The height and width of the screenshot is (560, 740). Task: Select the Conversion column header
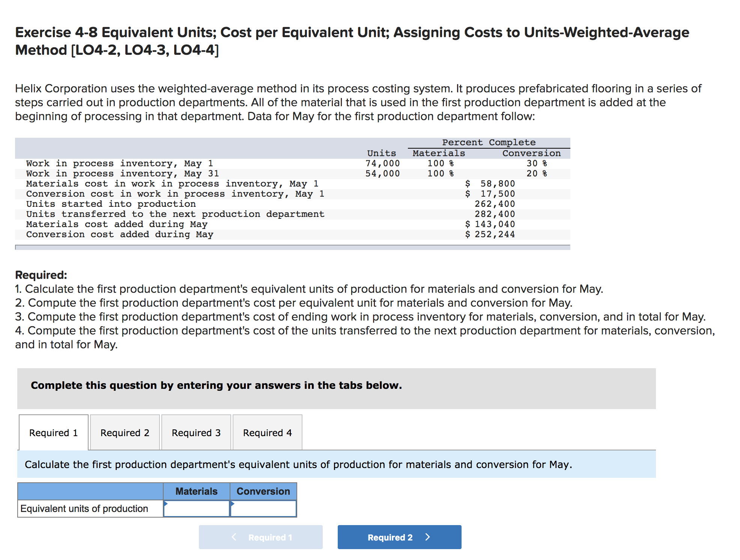[x=263, y=488]
